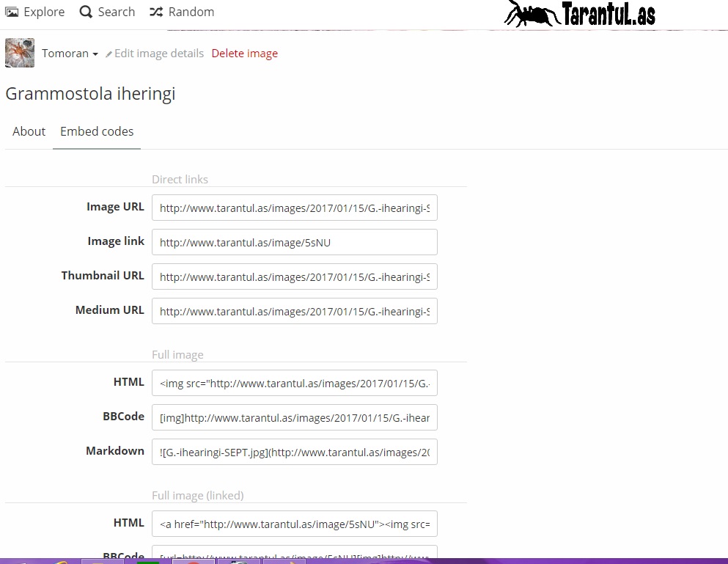Screen dimensions: 728x564
Task: Select the Image link text field
Action: pos(294,242)
